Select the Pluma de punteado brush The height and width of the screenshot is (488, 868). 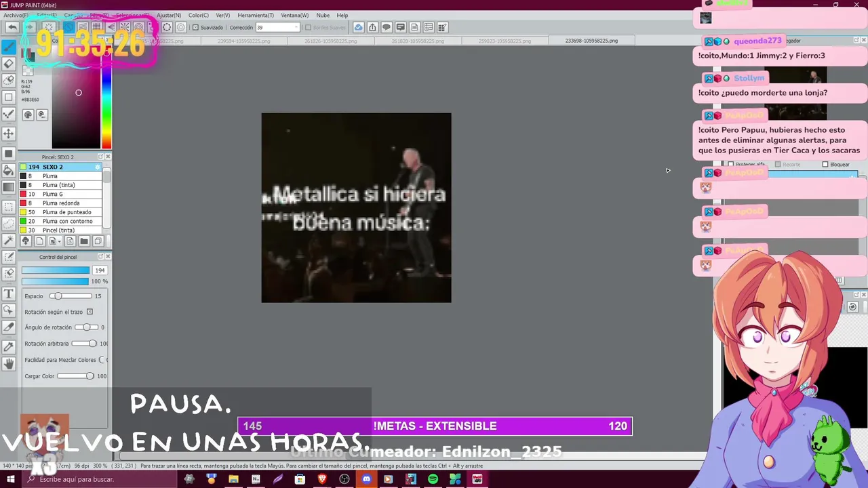[60, 212]
